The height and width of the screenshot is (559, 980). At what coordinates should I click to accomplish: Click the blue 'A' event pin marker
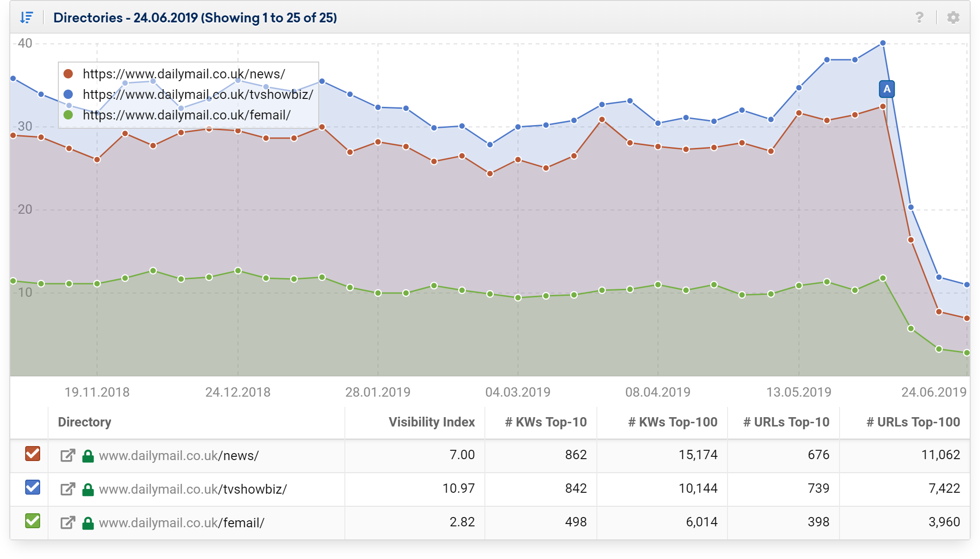pyautogui.click(x=887, y=89)
